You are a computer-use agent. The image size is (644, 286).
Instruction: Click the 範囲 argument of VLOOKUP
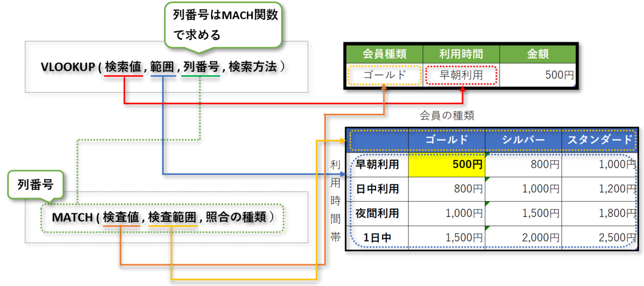pyautogui.click(x=163, y=67)
